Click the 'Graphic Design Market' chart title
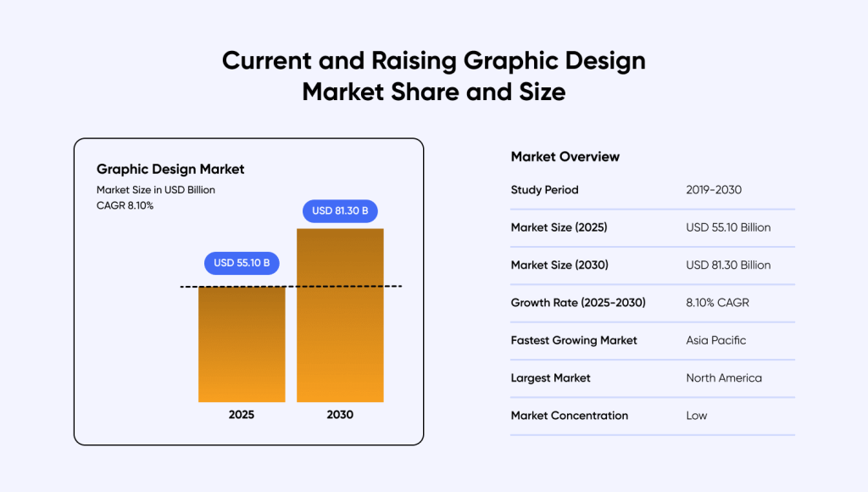868x492 pixels. [x=170, y=169]
